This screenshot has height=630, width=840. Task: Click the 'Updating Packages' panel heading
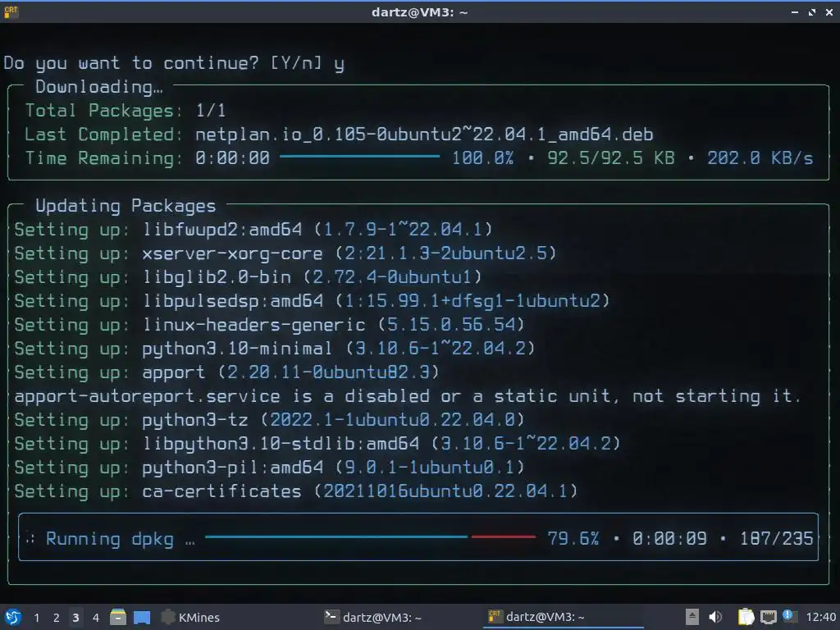click(x=126, y=206)
